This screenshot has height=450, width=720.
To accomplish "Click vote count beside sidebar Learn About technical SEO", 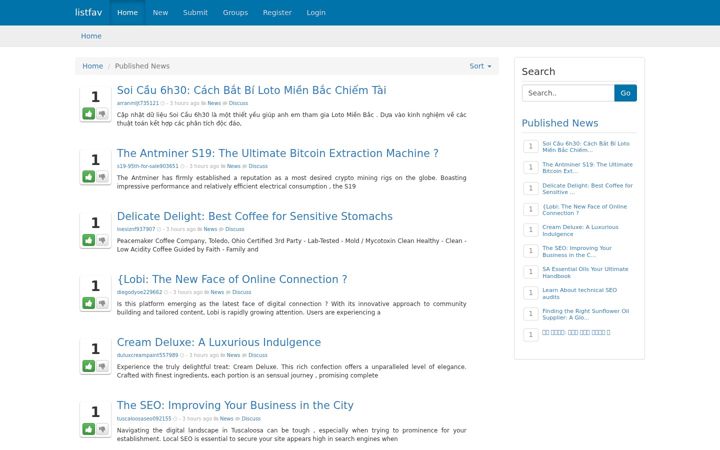I will coord(531,292).
